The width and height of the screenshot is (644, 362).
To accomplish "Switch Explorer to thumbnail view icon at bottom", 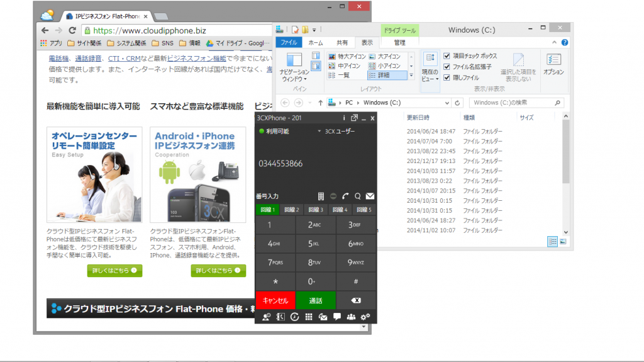I will [x=563, y=242].
